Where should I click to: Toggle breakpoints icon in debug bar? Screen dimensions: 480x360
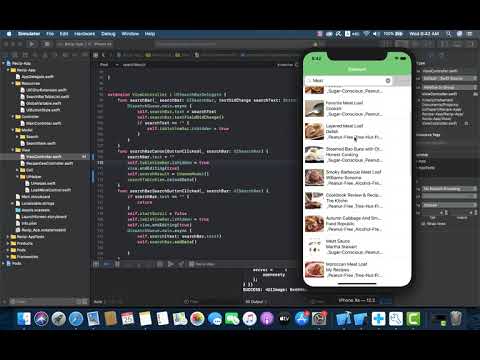(107, 264)
